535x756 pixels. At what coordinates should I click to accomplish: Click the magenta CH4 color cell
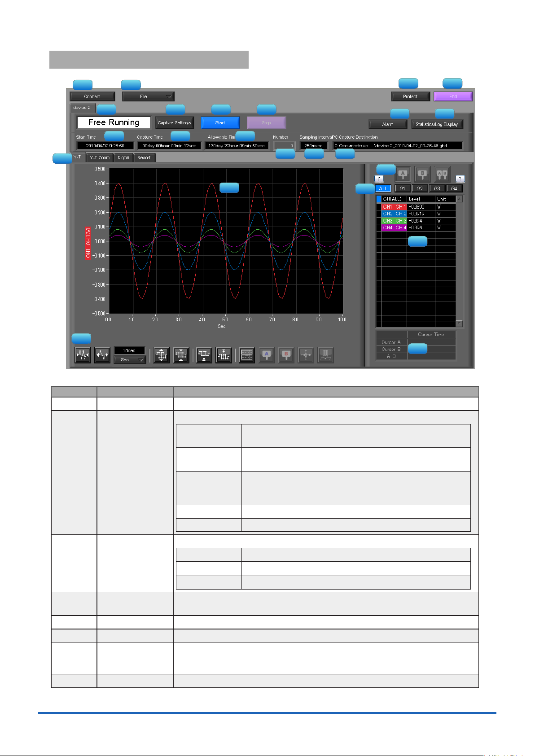click(394, 227)
